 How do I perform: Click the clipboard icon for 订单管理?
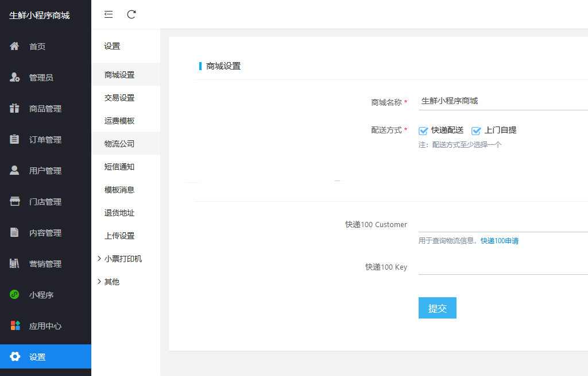pos(15,140)
